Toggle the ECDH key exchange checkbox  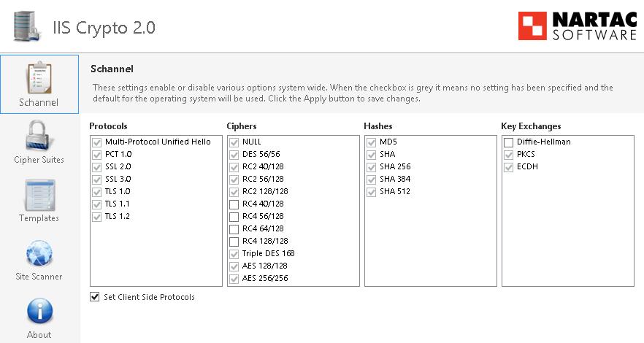[x=509, y=167]
